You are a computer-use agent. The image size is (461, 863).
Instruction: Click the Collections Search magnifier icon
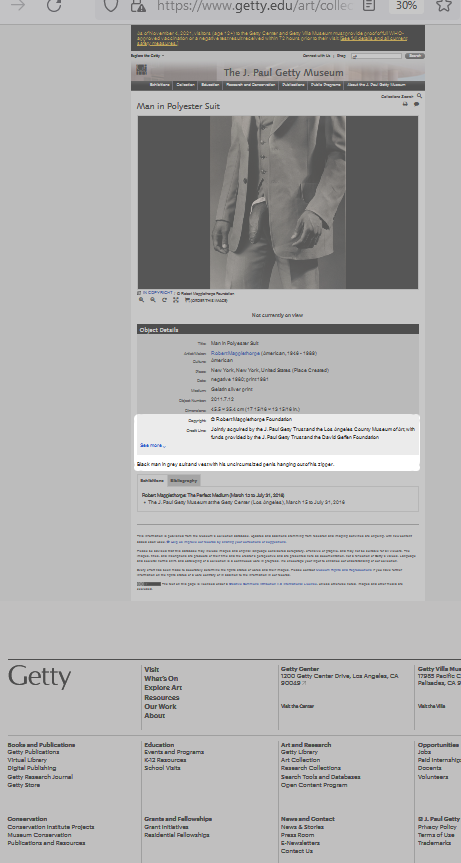(x=420, y=96)
